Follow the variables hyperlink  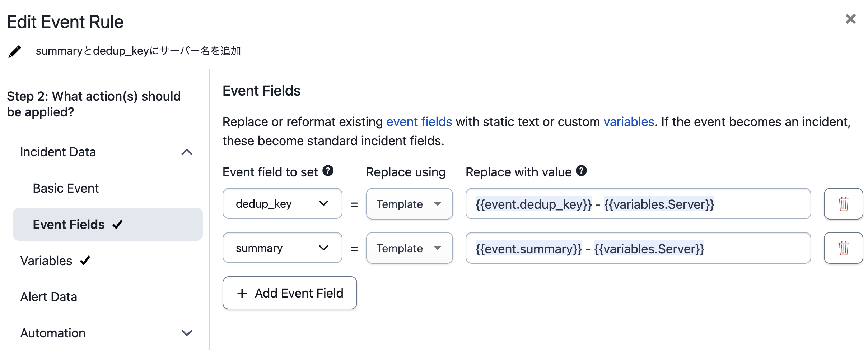629,121
